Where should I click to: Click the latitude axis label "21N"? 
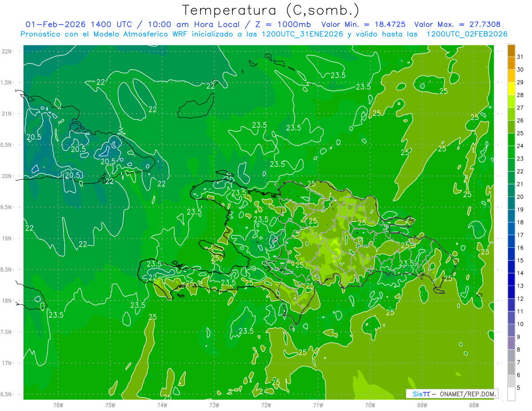tap(7, 114)
